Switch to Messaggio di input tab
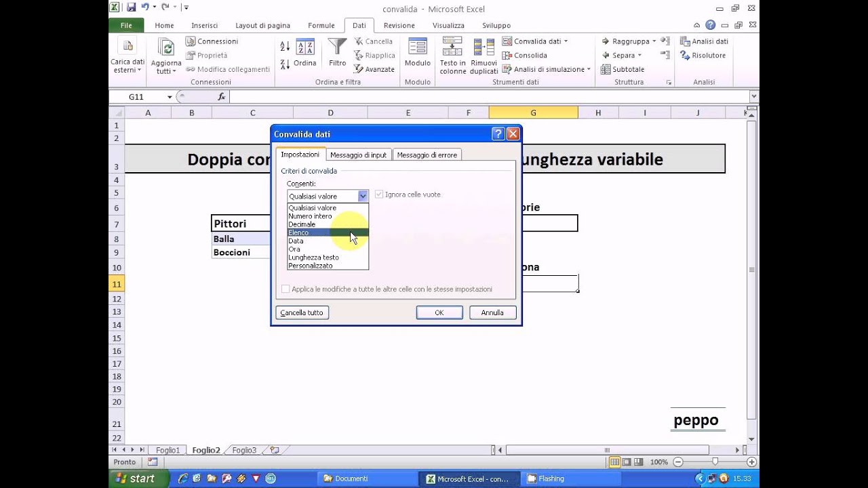Image resolution: width=868 pixels, height=488 pixels. [358, 155]
